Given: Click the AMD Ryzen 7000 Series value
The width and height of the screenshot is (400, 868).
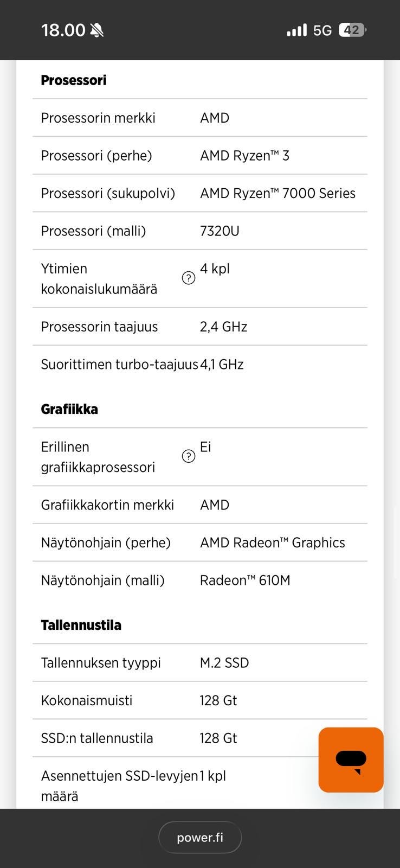Looking at the screenshot, I should [x=278, y=193].
